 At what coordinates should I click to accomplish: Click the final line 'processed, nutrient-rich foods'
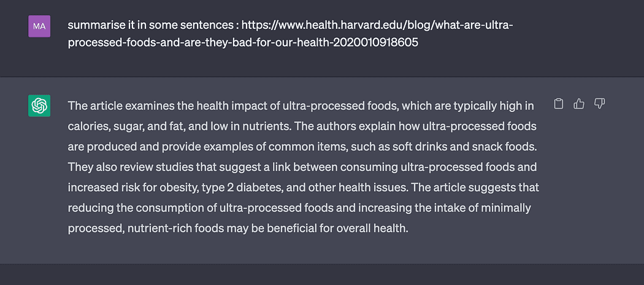point(238,229)
